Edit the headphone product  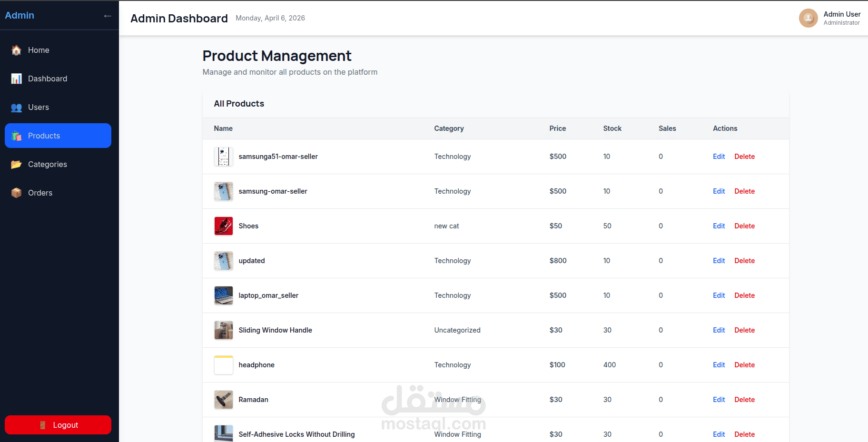click(x=719, y=365)
